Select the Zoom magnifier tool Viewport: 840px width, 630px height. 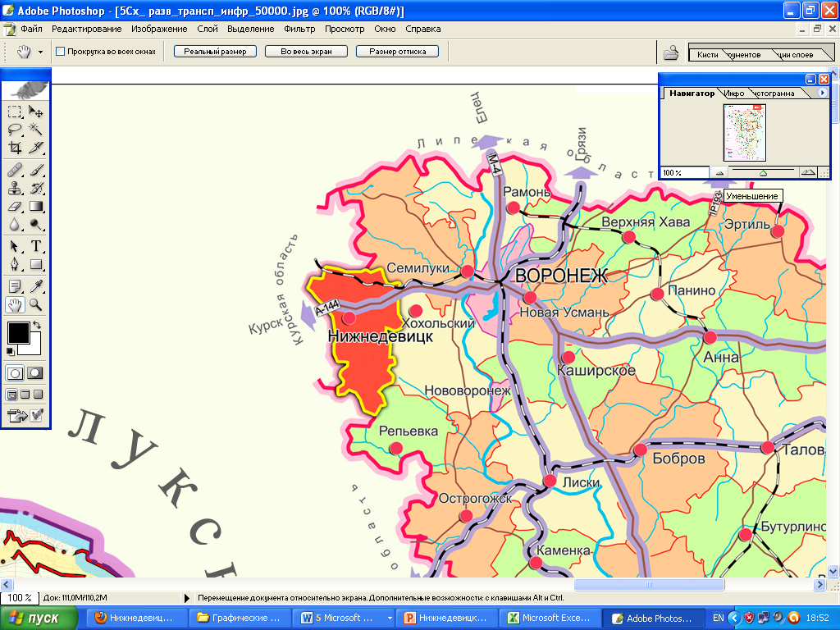tap(36, 304)
